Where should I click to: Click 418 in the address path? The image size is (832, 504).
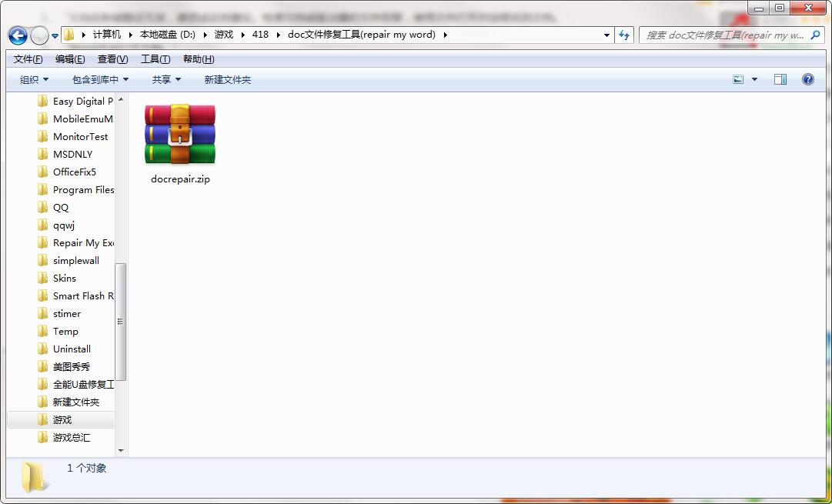point(260,35)
